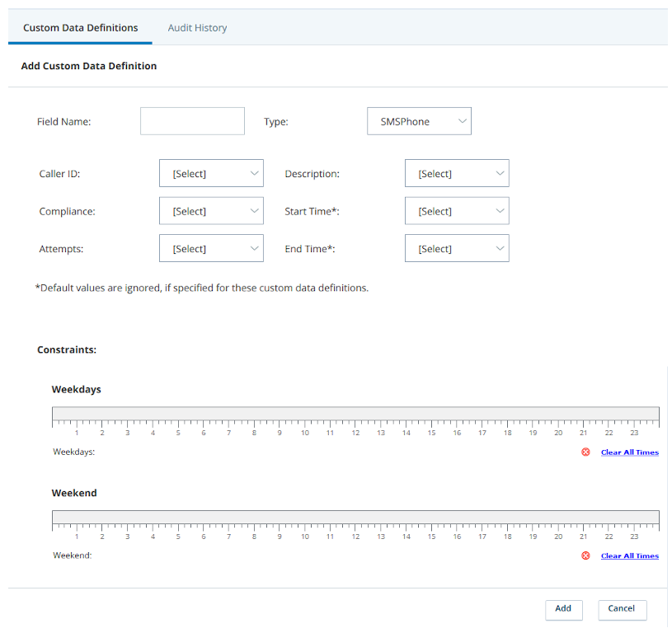672x633 pixels.
Task: Click the Field Name: label
Action: 63,122
